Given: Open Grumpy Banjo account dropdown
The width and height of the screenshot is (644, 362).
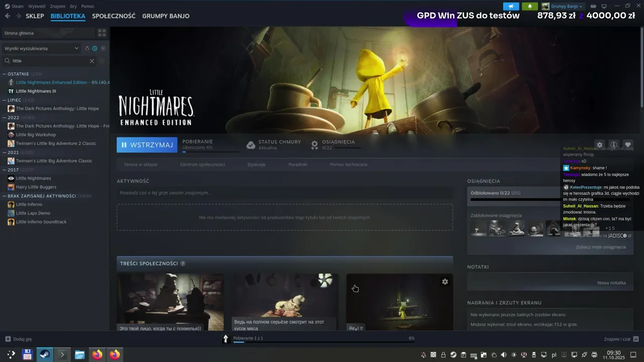Looking at the screenshot, I should coord(562,7).
